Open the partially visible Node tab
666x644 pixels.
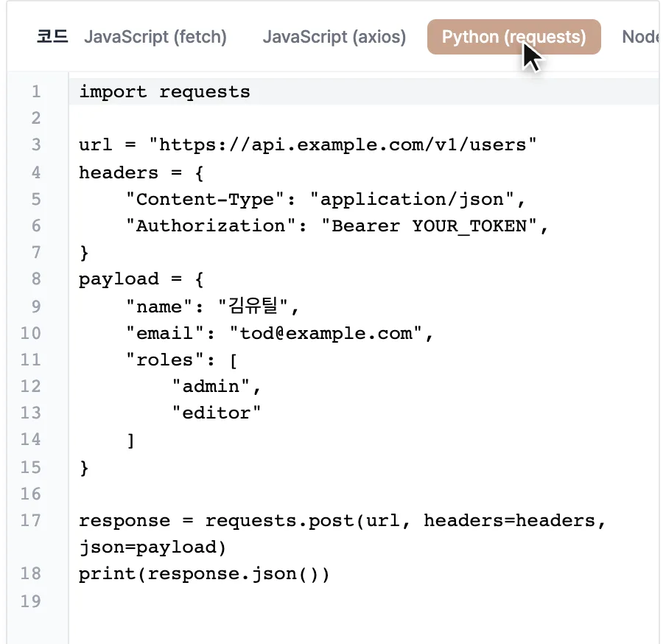(x=640, y=37)
